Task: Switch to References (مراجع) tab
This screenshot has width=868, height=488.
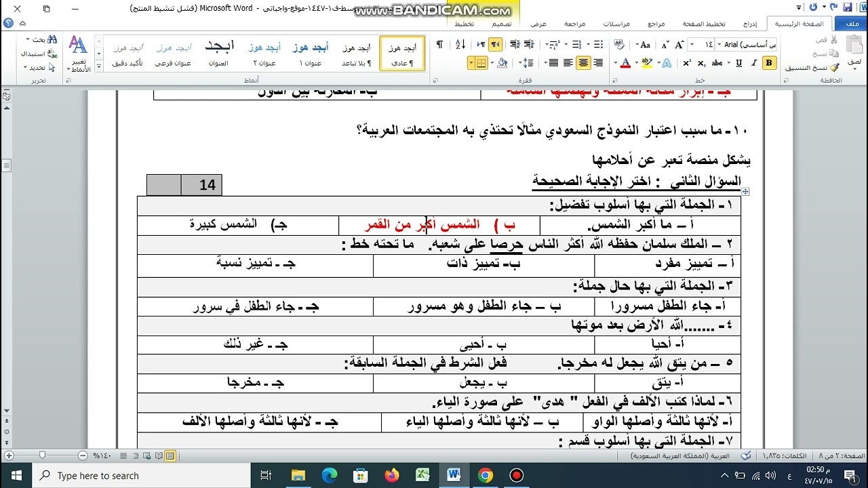Action: (x=656, y=24)
